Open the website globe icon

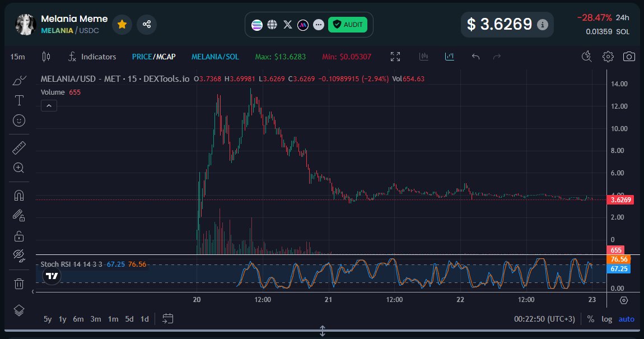tap(272, 25)
